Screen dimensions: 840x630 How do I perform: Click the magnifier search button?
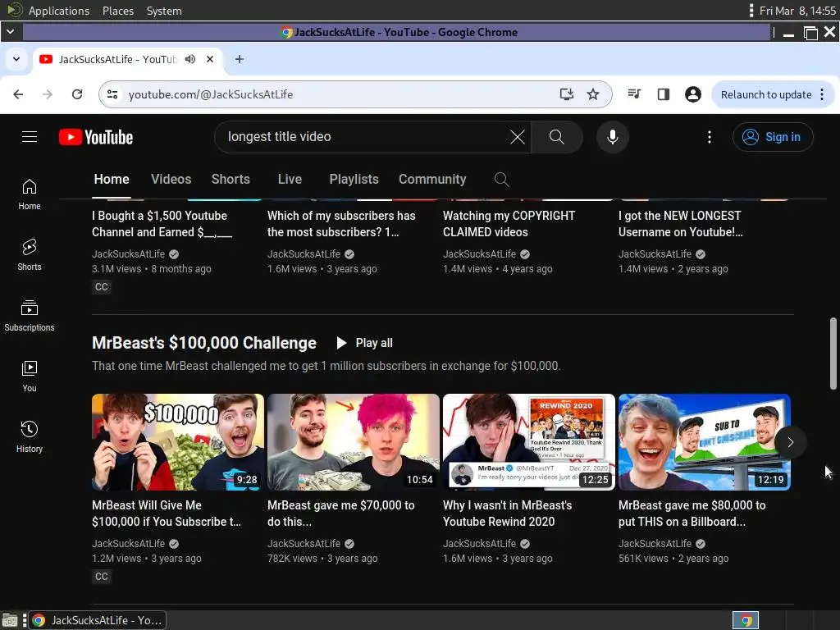click(x=557, y=137)
